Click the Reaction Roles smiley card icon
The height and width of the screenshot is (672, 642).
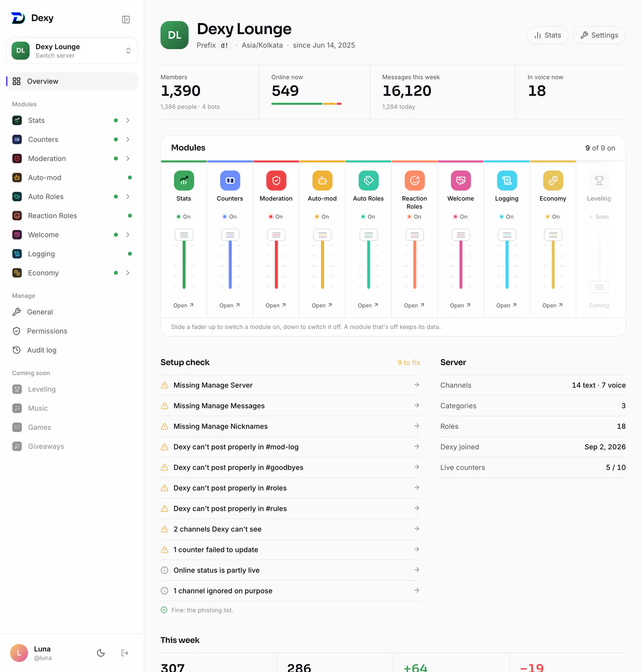pyautogui.click(x=414, y=181)
